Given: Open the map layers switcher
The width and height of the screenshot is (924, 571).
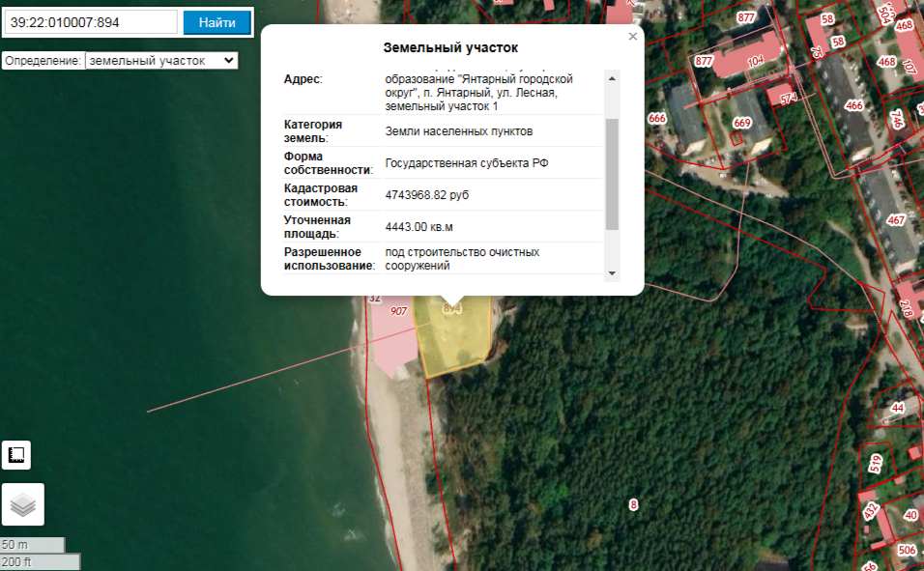Looking at the screenshot, I should 22,503.
